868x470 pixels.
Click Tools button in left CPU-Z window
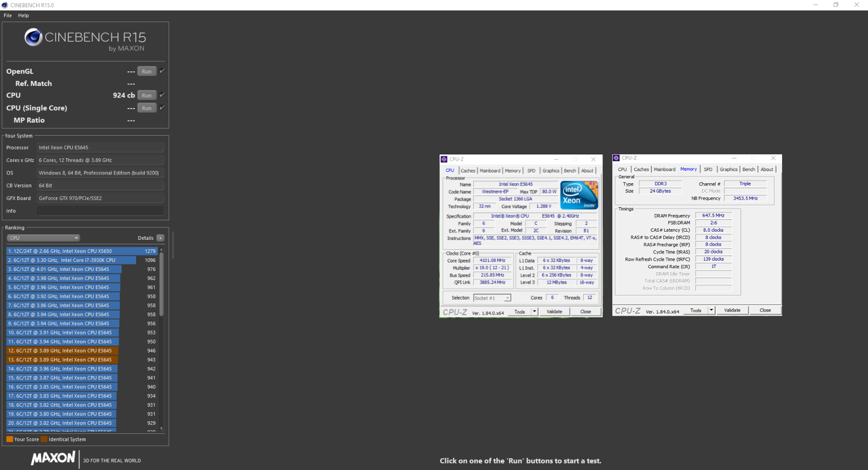coord(519,312)
